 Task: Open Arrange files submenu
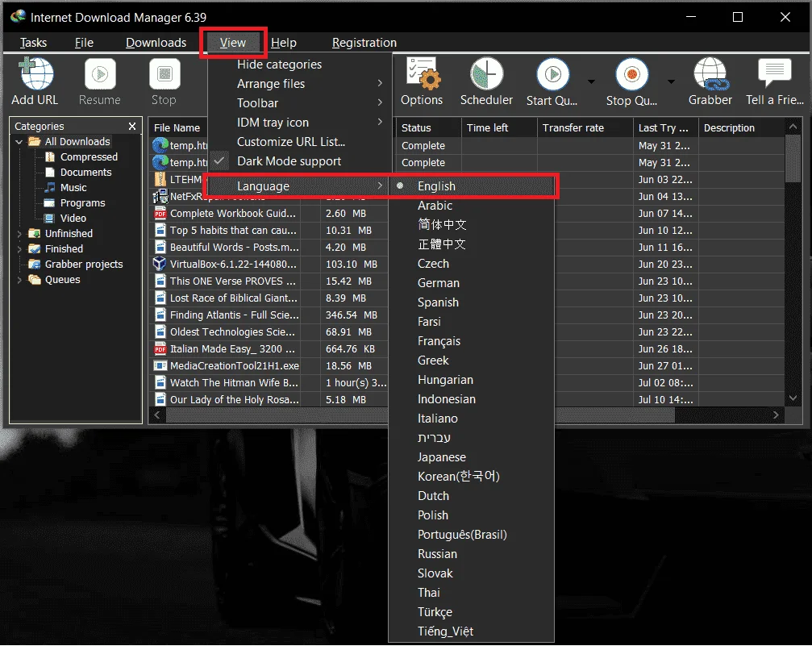(299, 83)
